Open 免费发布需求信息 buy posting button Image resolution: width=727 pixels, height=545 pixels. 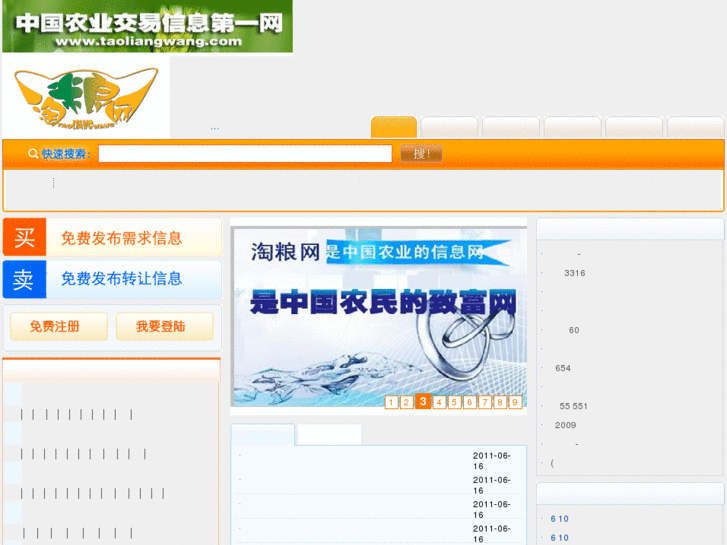(x=112, y=237)
